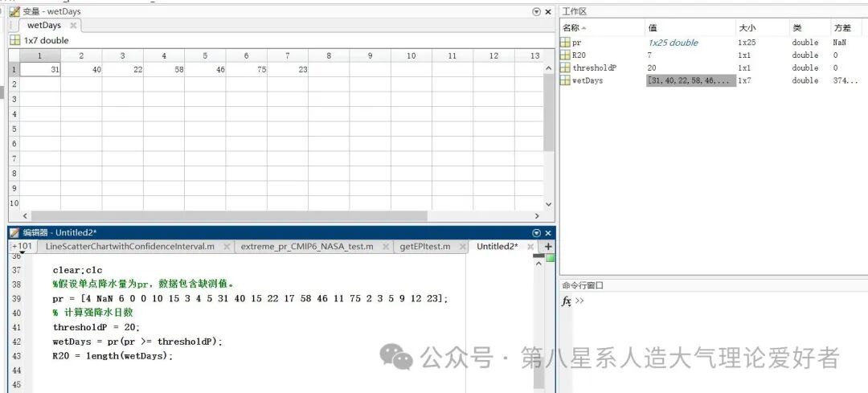The width and height of the screenshot is (868, 393).
Task: Select column header 7 in variable grid
Action: [x=287, y=55]
